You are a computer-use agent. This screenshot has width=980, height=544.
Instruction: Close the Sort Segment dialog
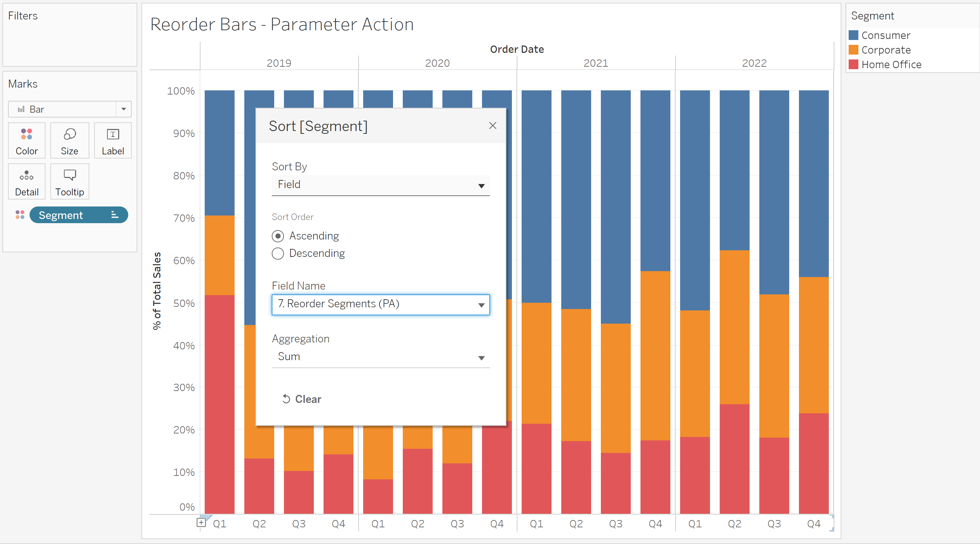492,125
